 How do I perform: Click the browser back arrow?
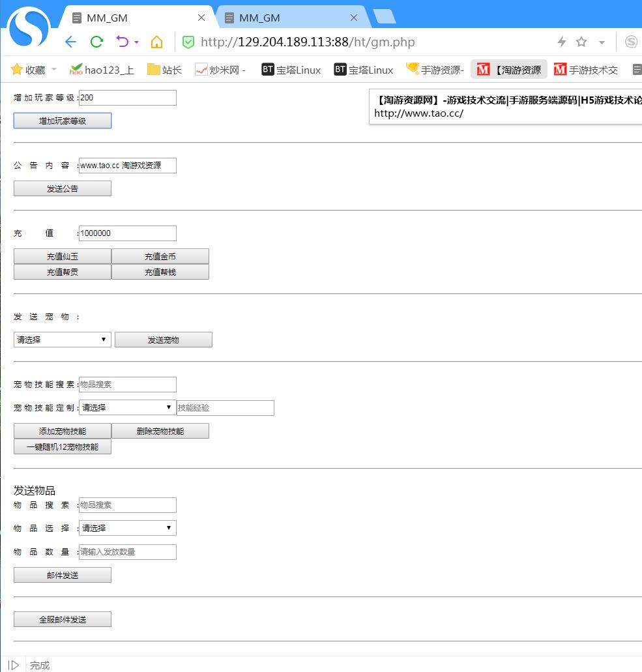pos(70,42)
